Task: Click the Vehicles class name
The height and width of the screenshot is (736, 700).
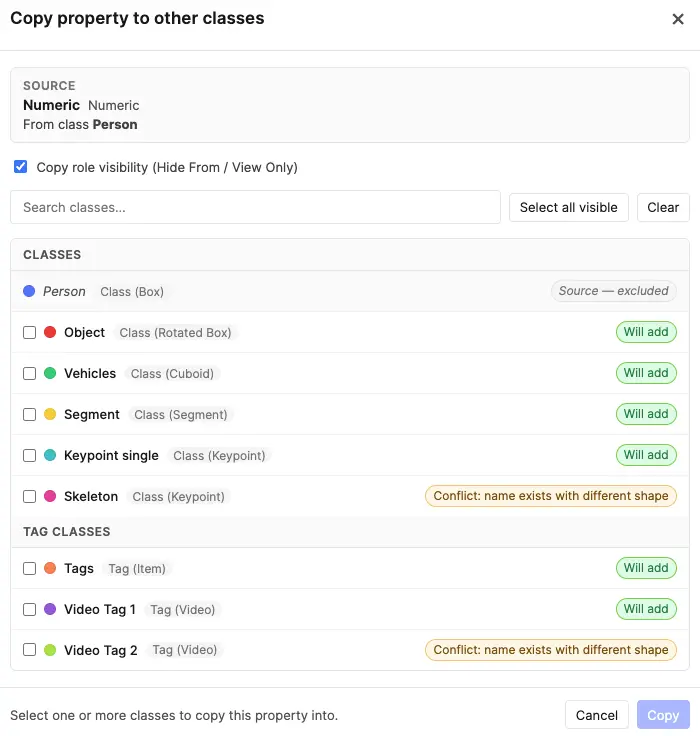Action: (x=90, y=373)
